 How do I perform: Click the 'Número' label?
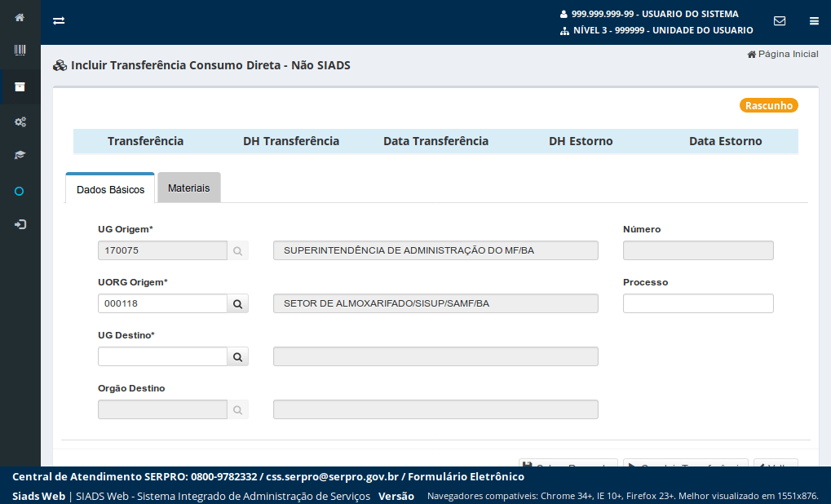coord(642,229)
